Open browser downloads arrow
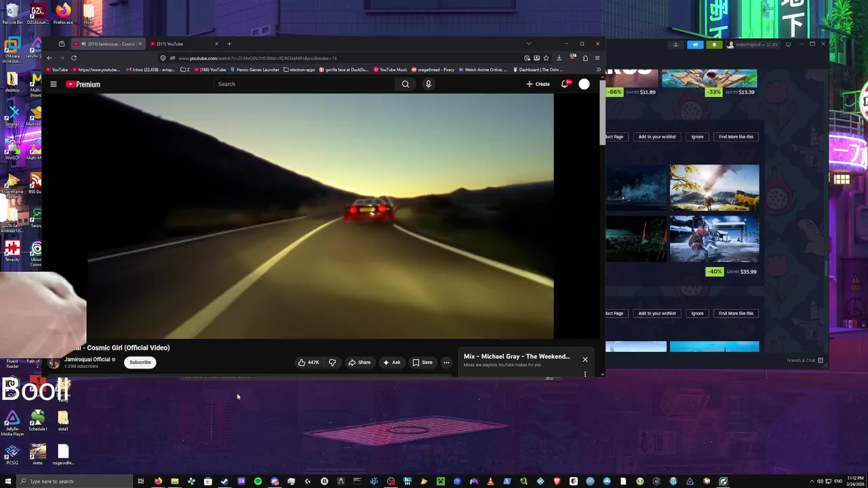Viewport: 868px width, 488px height. 559,58
